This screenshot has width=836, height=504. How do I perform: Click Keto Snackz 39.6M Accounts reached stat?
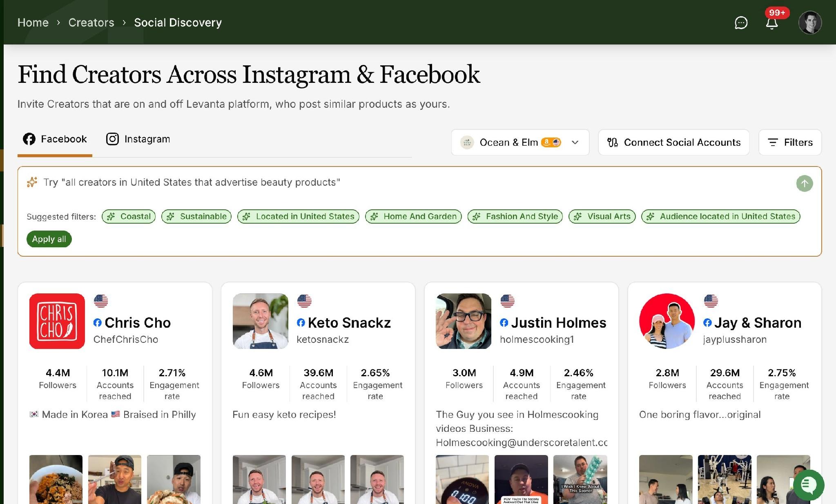point(318,384)
